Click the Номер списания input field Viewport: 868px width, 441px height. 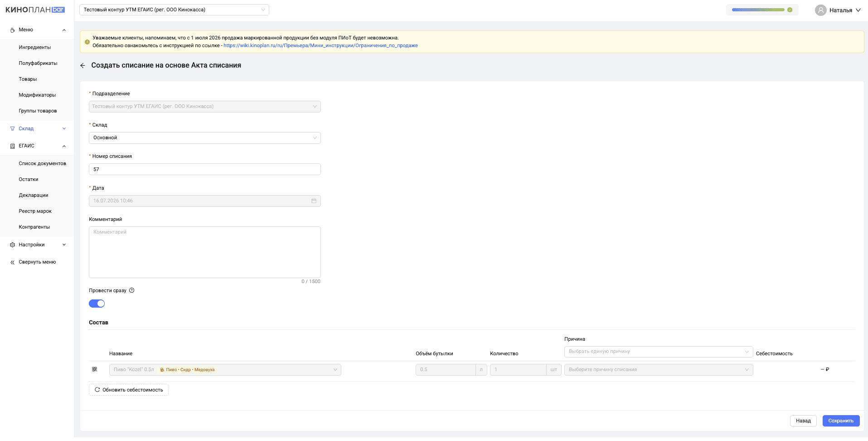(205, 169)
